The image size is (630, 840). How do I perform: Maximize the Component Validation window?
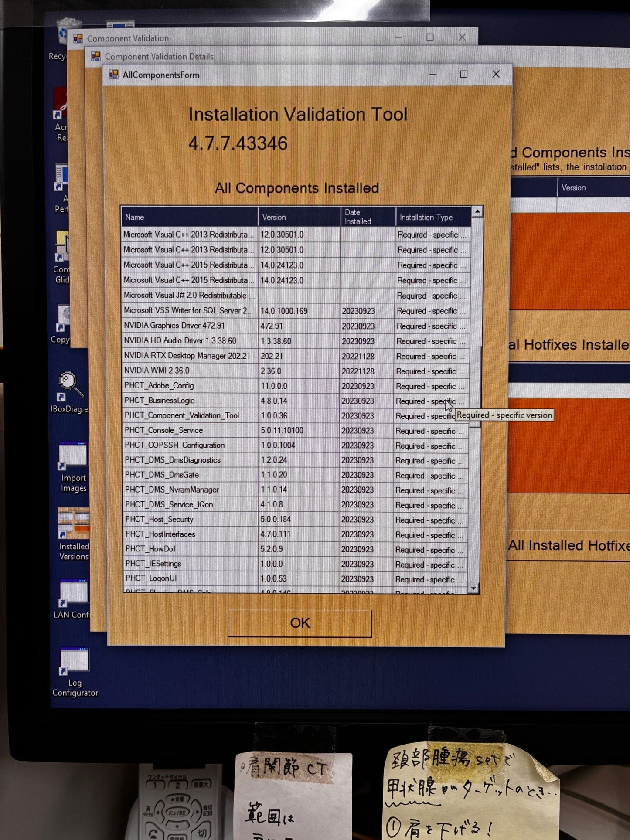[430, 37]
